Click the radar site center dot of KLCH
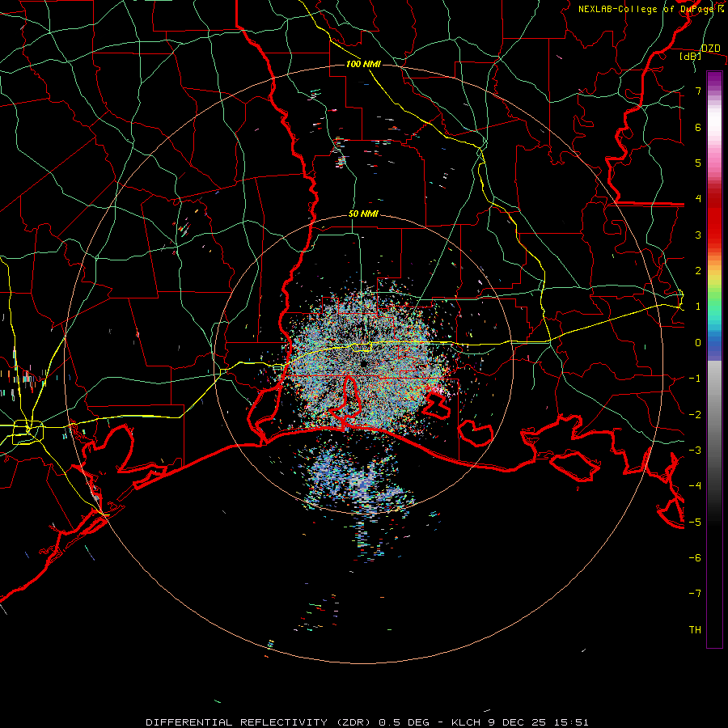 coord(363,363)
